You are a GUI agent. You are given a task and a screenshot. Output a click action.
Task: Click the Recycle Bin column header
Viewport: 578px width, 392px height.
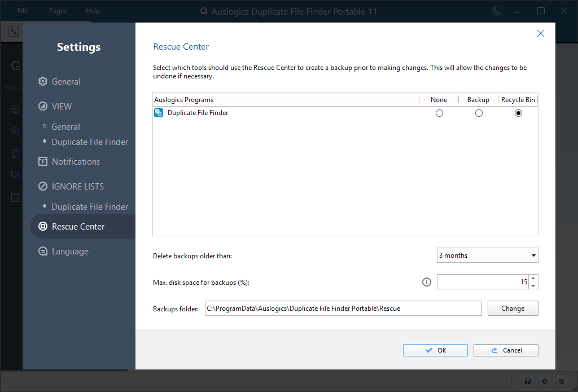tap(518, 99)
